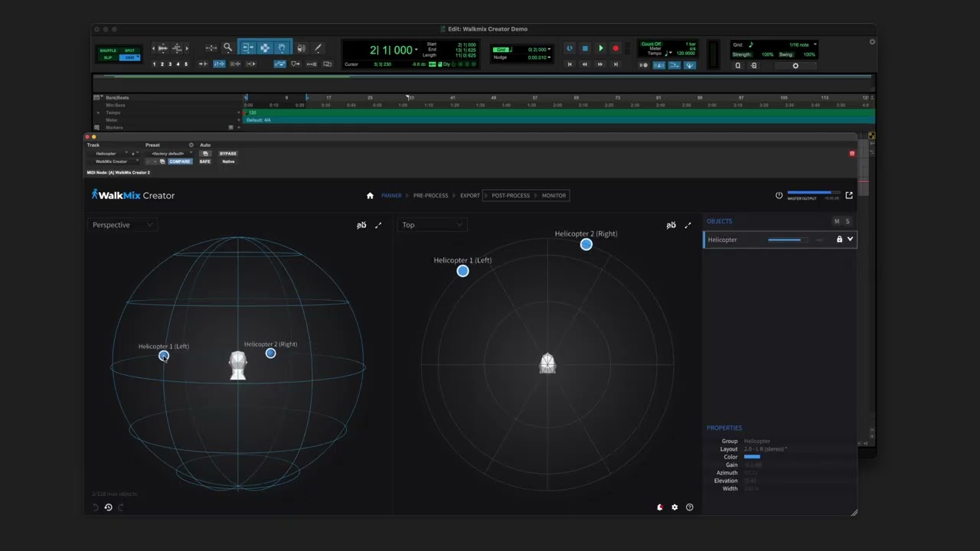Screen dimensions: 980x551
Task: Click Go to End transport button
Action: click(616, 64)
